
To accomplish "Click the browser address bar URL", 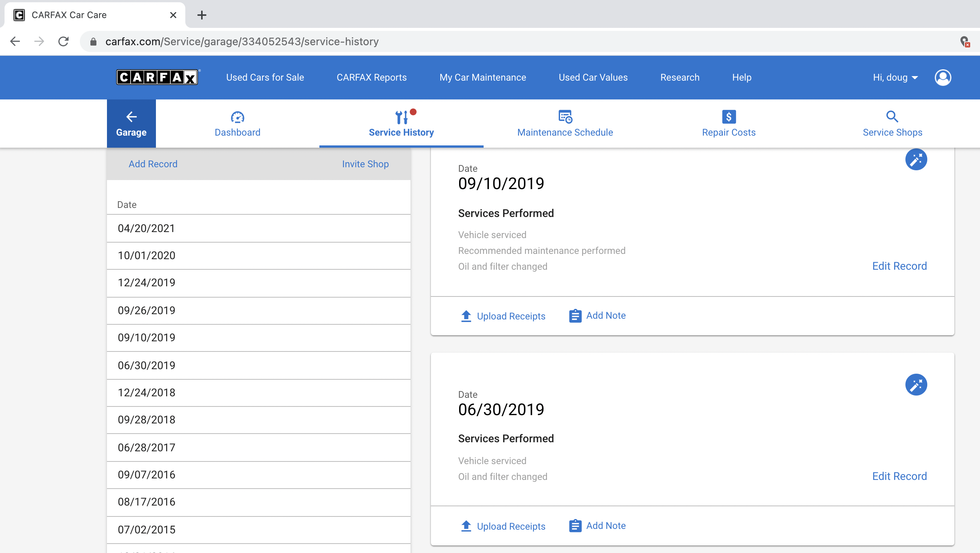I will tap(242, 41).
